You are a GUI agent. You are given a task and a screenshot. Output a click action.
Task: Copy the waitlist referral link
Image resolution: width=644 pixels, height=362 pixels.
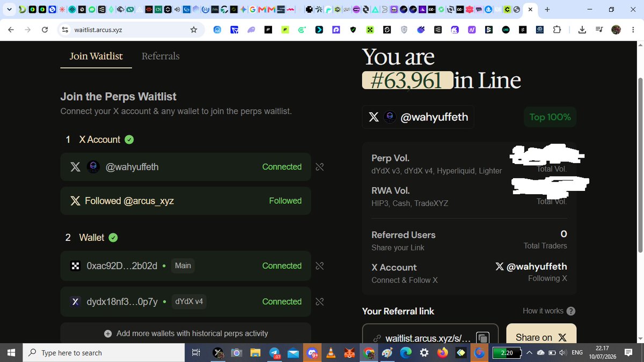[x=482, y=338]
